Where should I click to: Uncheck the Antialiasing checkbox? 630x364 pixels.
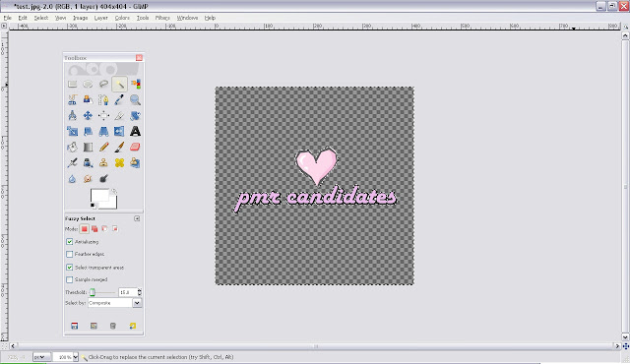click(70, 242)
